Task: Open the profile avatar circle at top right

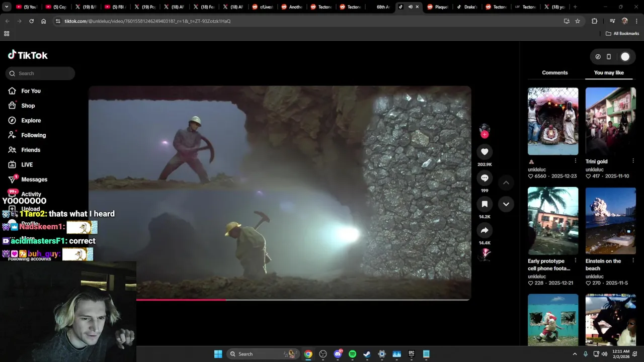Action: point(625,57)
